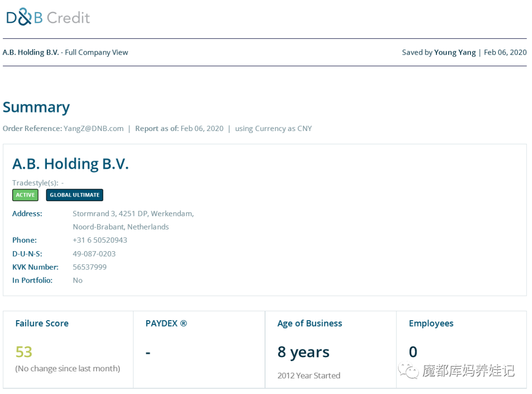Click the Summary section heading

coord(36,107)
